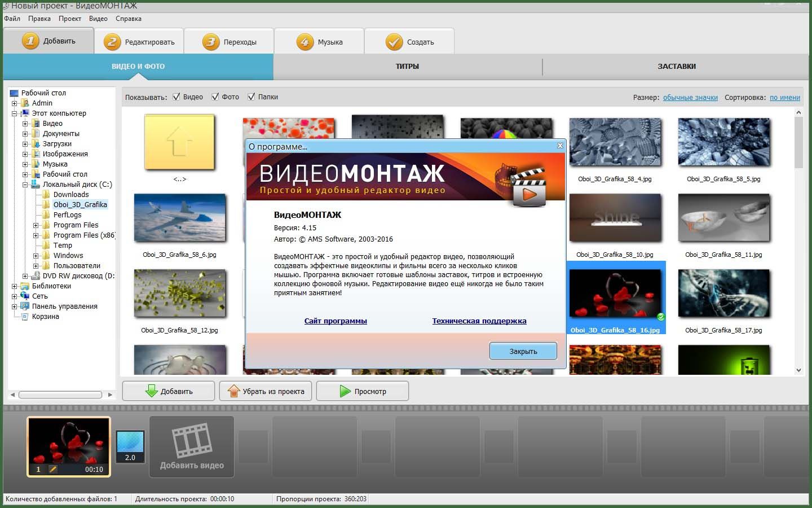Open the ТИТРЫ section tab
Viewport: 812px width, 508px height.
[x=407, y=67]
